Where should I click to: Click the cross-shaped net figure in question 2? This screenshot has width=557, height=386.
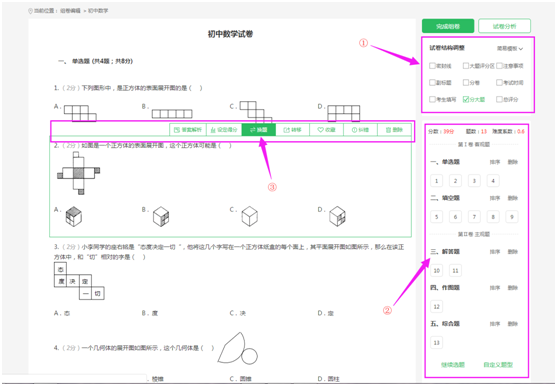79,173
